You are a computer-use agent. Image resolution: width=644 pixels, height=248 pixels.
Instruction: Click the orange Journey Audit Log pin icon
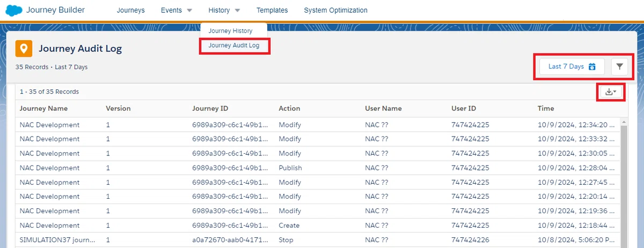tap(23, 49)
